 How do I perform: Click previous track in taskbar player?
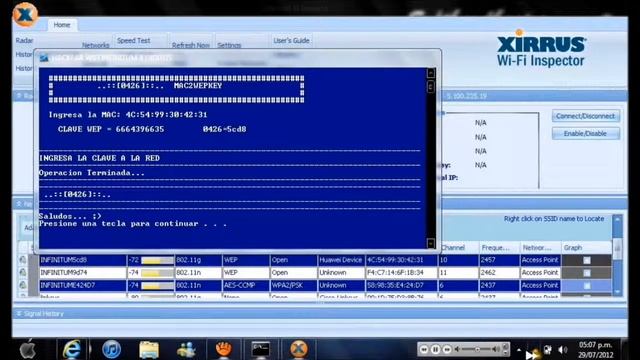pyautogui.click(x=424, y=349)
